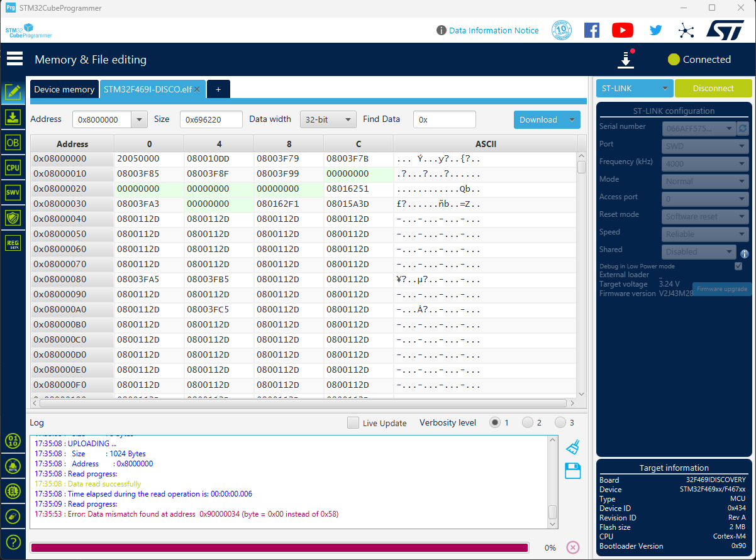Click the Disconnect button
The height and width of the screenshot is (560, 756).
[713, 89]
